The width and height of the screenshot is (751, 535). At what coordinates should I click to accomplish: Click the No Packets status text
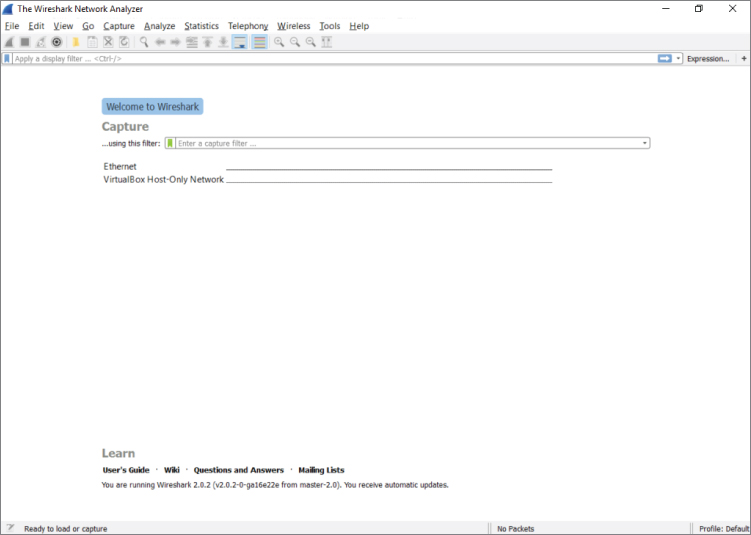515,529
